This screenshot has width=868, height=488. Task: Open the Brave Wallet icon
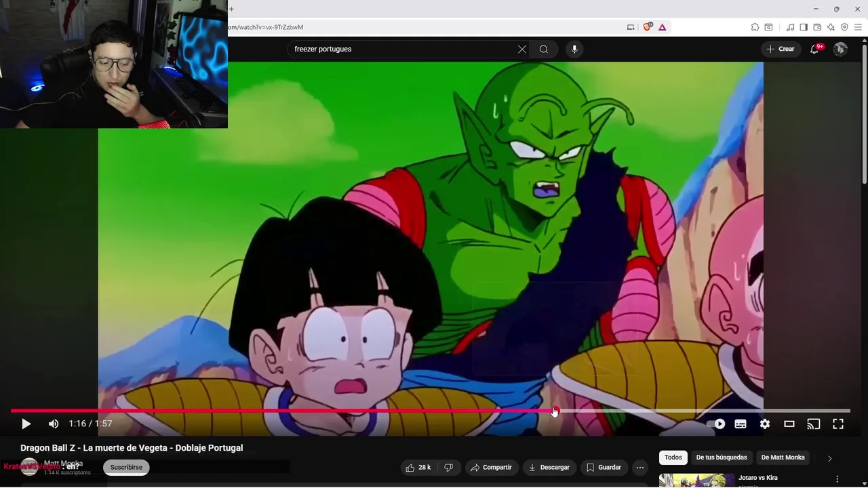(817, 27)
